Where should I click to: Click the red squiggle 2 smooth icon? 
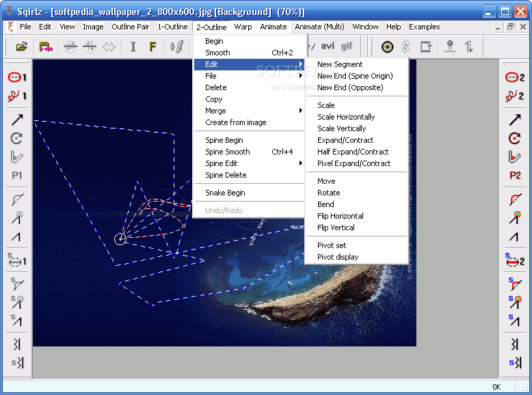(515, 96)
